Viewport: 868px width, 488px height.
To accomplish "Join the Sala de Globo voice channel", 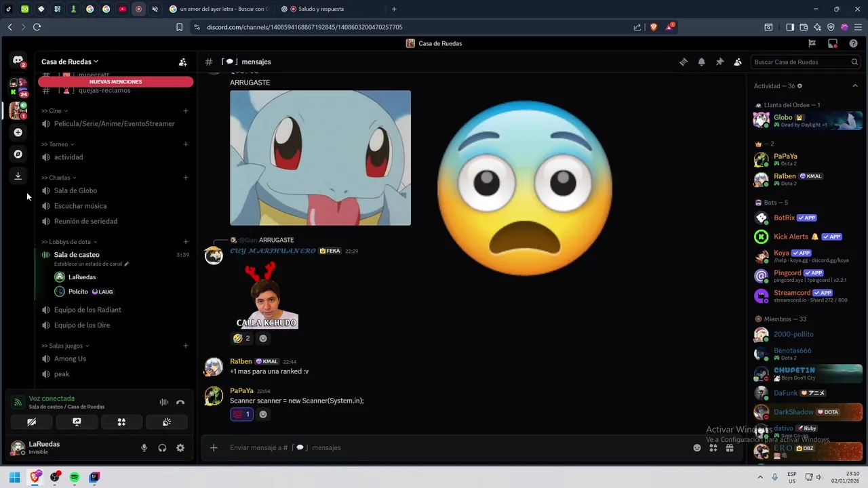I will pyautogui.click(x=115, y=190).
